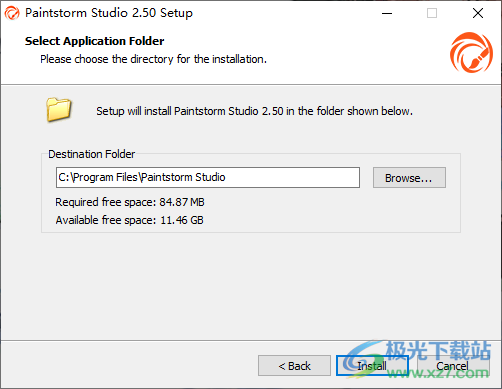Click the yellow folder icon
Screen dimensions: 502x389
[x=59, y=109]
